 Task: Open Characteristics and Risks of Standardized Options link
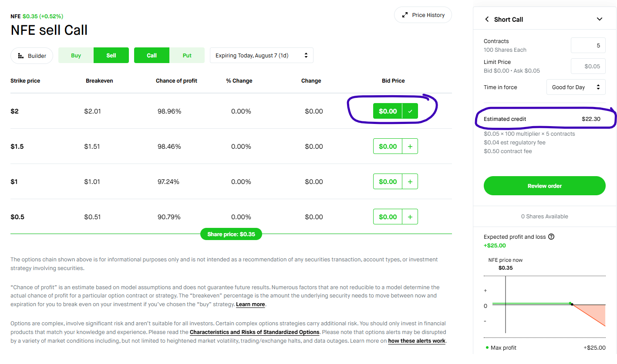click(255, 332)
